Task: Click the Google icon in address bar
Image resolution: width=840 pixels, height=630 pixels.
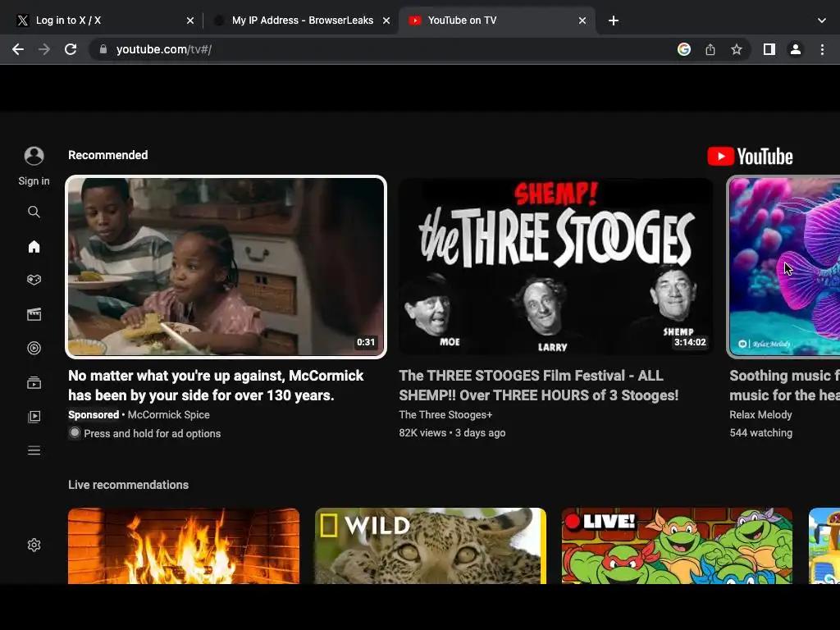Action: (x=683, y=49)
